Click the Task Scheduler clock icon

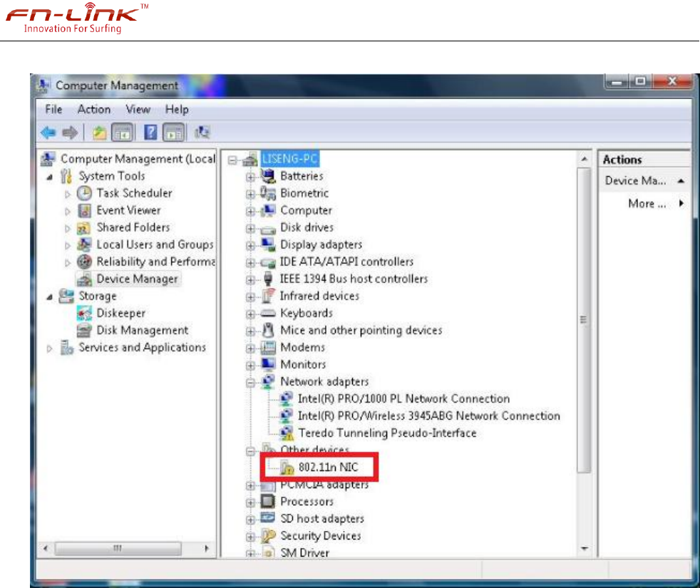pyautogui.click(x=84, y=193)
